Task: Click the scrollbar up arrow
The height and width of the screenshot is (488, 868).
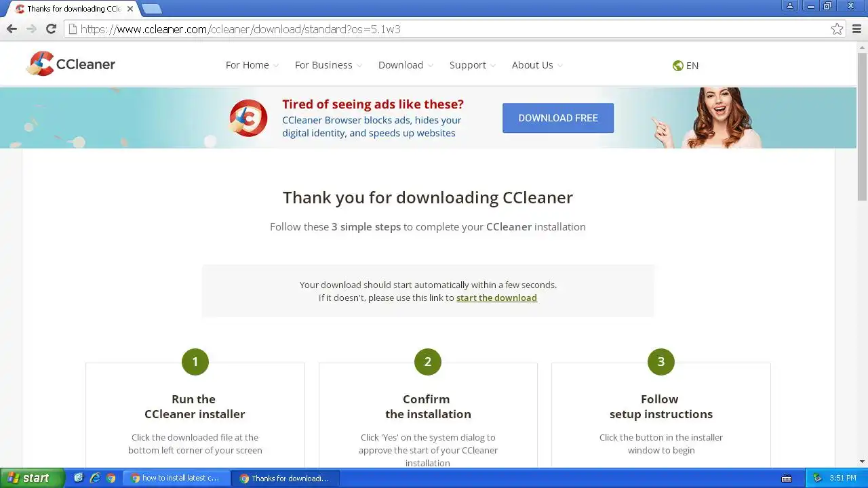Action: coord(862,47)
